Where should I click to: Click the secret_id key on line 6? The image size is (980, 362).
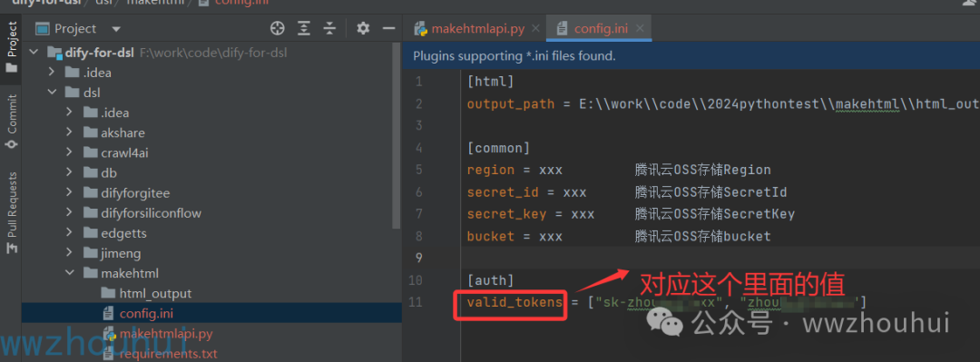pyautogui.click(x=503, y=192)
